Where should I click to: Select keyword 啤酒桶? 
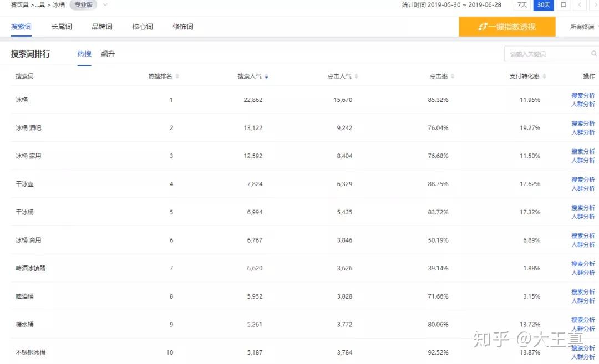coord(24,296)
